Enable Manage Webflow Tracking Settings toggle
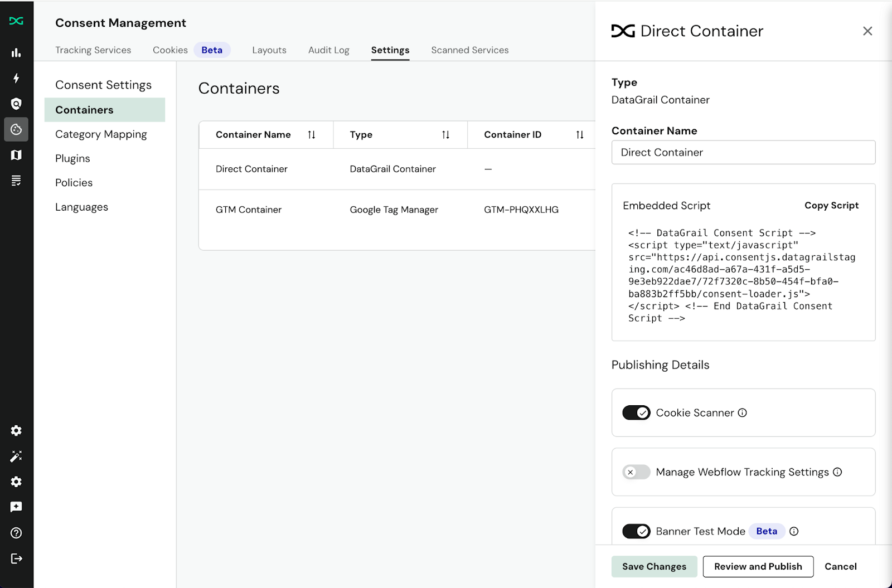 click(636, 472)
